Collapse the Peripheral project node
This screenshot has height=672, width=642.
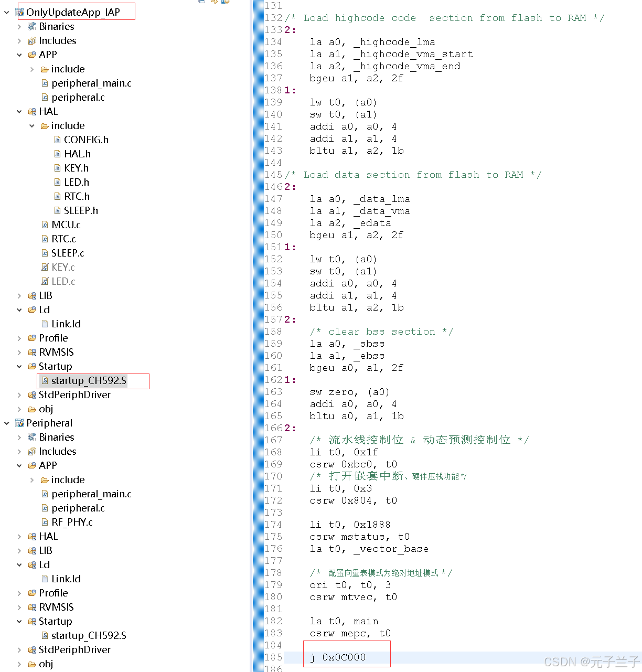click(x=7, y=423)
